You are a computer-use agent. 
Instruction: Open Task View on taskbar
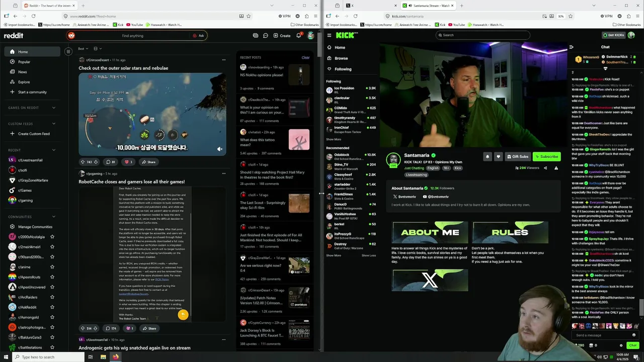point(90,357)
